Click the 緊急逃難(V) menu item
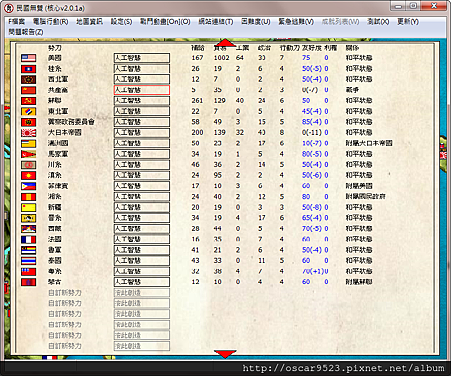 pyautogui.click(x=296, y=22)
